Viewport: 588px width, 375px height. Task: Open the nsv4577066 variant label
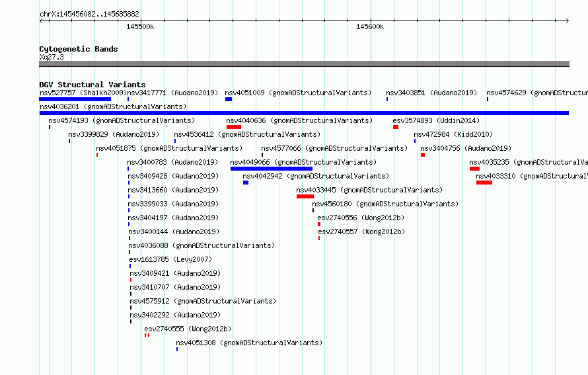coord(334,148)
